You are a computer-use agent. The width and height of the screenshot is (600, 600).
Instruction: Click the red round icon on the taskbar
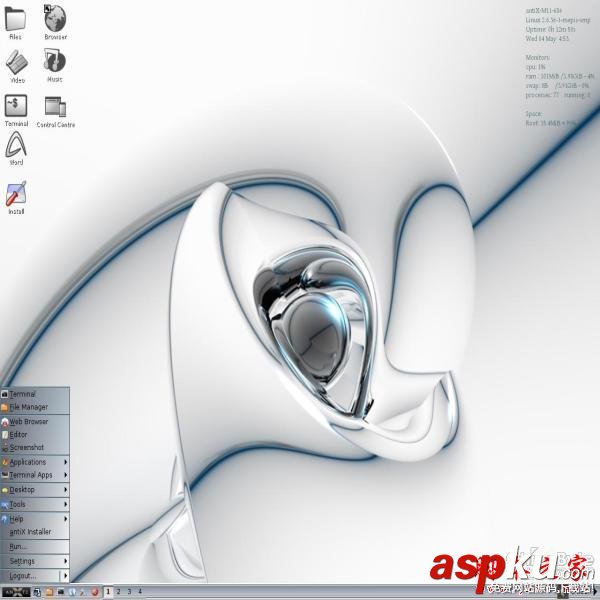95,592
